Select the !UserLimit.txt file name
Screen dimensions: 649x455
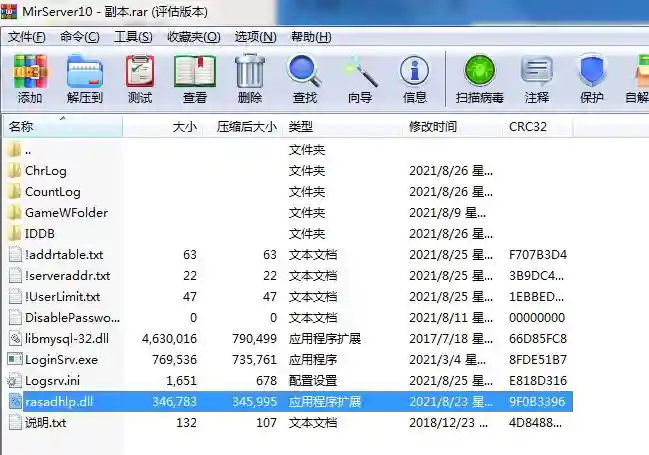tap(62, 297)
